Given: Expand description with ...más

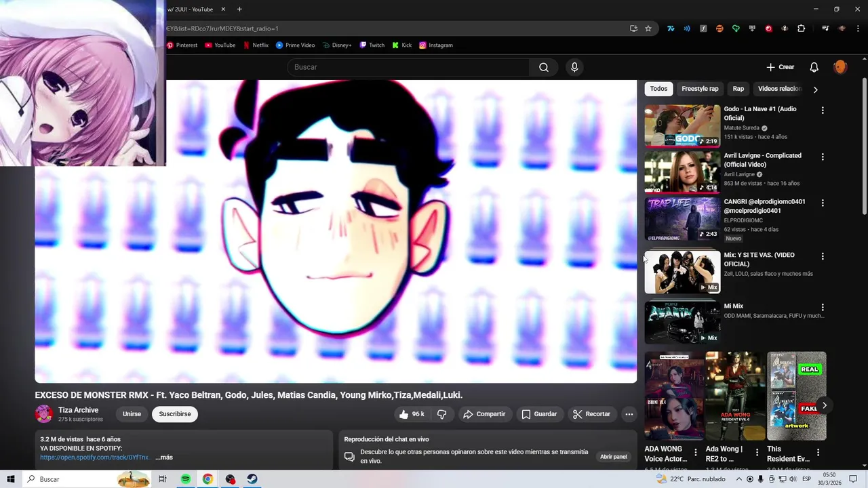Looking at the screenshot, I should [x=164, y=457].
